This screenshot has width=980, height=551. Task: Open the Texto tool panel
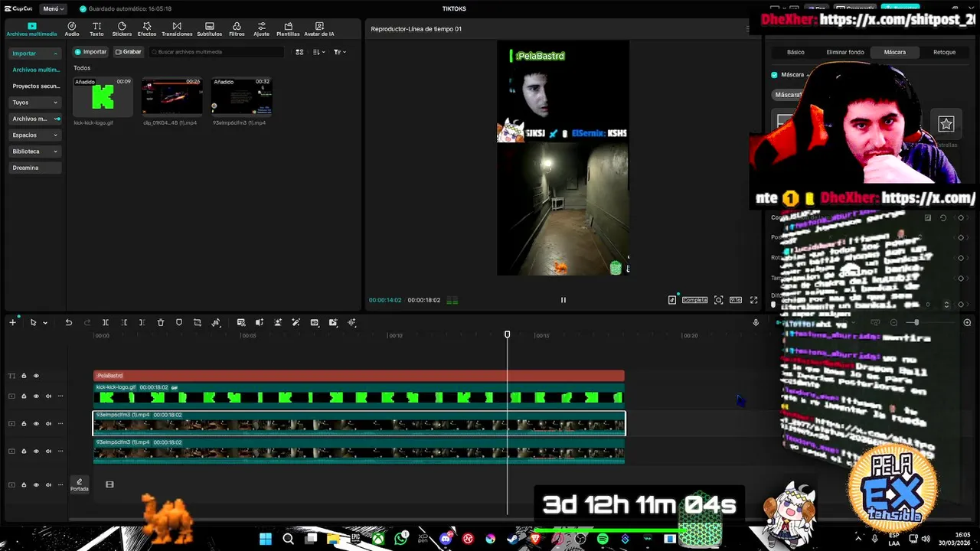point(96,29)
